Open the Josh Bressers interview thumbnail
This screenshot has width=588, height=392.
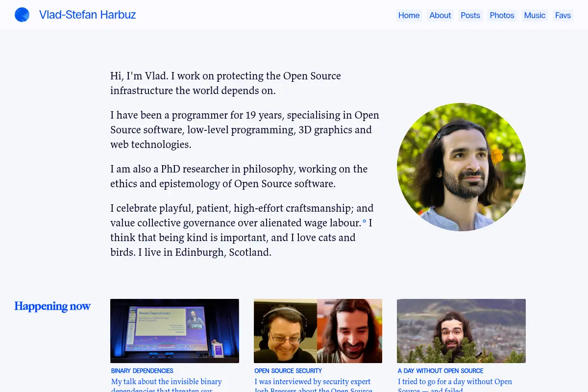[x=318, y=331]
